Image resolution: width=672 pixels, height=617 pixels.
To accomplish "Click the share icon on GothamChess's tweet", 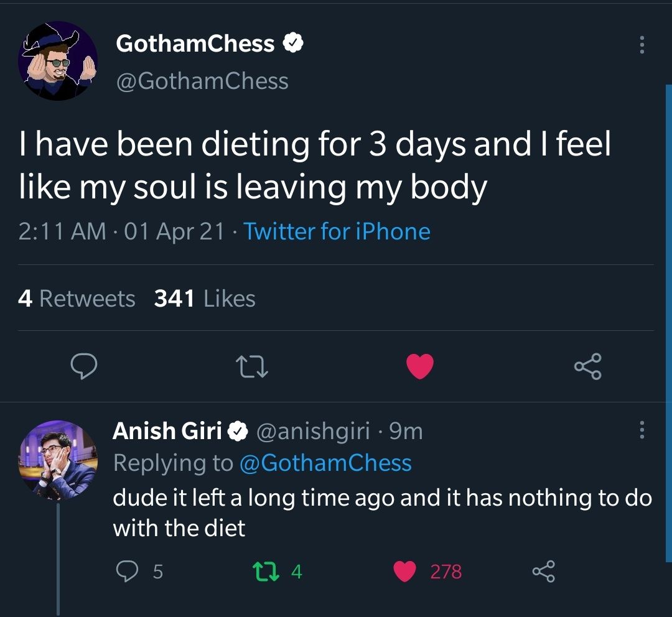I will pyautogui.click(x=588, y=367).
